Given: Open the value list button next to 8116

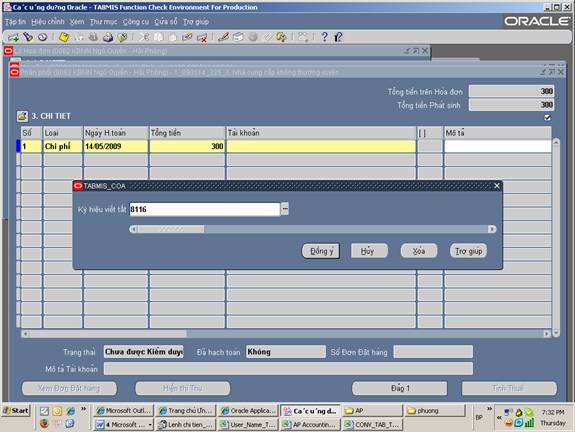Looking at the screenshot, I should (285, 209).
